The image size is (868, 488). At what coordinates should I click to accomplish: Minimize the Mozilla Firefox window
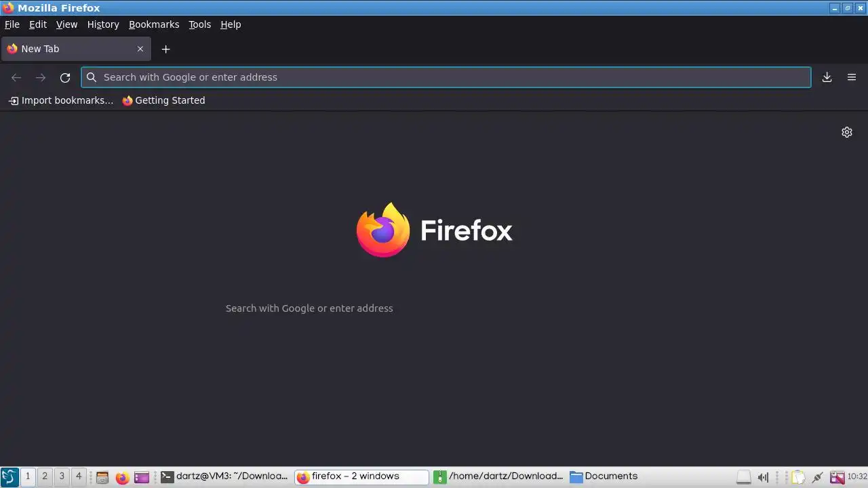[835, 8]
